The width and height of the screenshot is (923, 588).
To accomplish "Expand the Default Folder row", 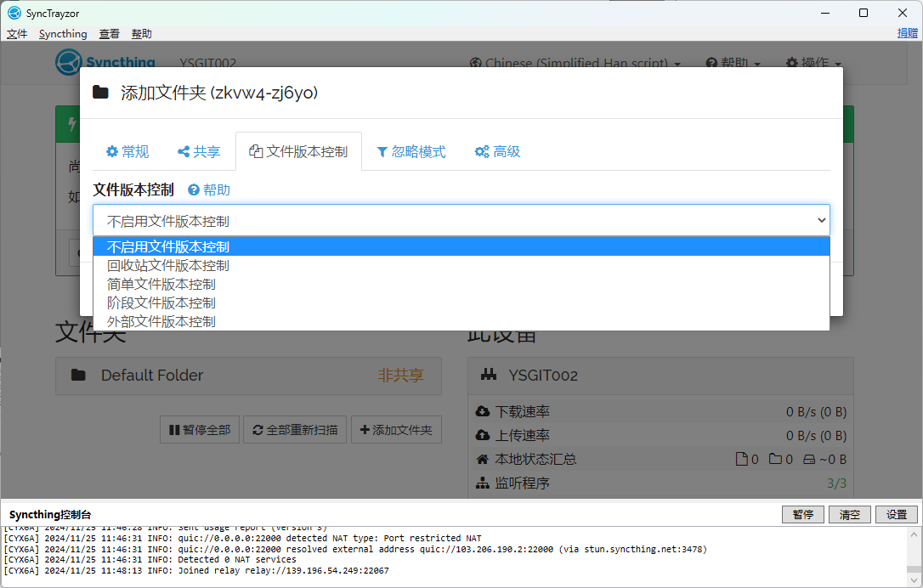I will coord(248,376).
